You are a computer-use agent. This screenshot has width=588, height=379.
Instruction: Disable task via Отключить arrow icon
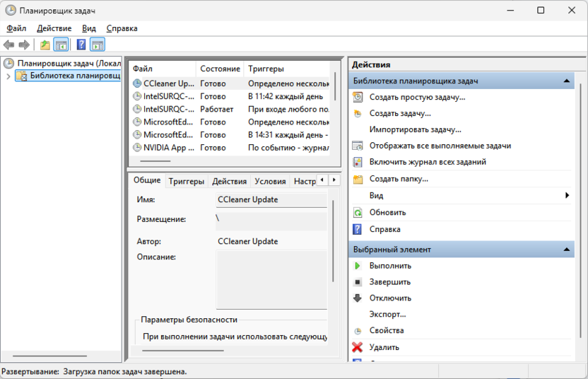pyautogui.click(x=358, y=298)
